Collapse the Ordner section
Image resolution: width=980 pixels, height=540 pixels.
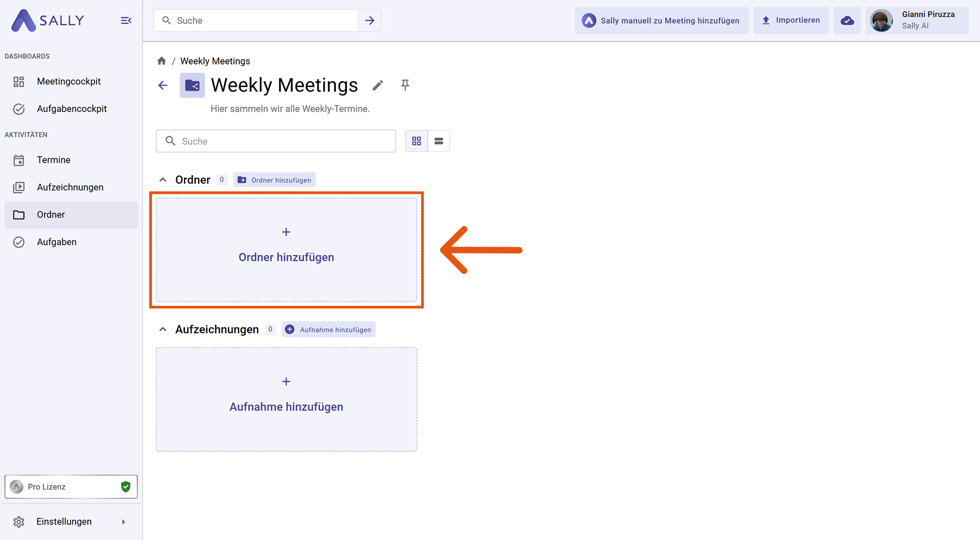[163, 180]
